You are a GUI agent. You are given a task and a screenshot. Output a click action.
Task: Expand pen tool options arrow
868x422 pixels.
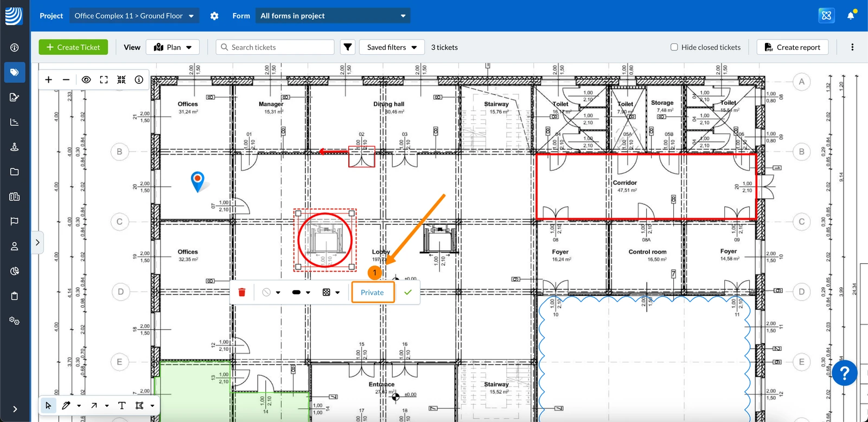pyautogui.click(x=79, y=406)
